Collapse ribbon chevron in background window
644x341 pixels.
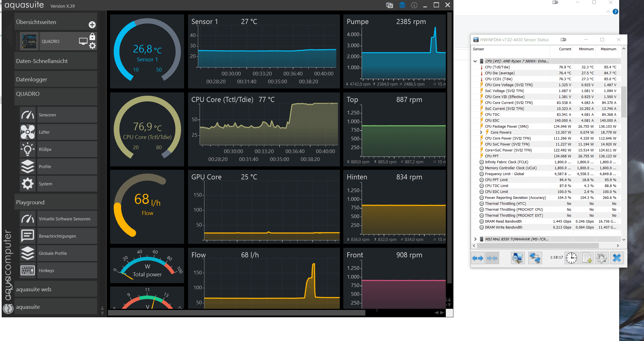[608, 12]
